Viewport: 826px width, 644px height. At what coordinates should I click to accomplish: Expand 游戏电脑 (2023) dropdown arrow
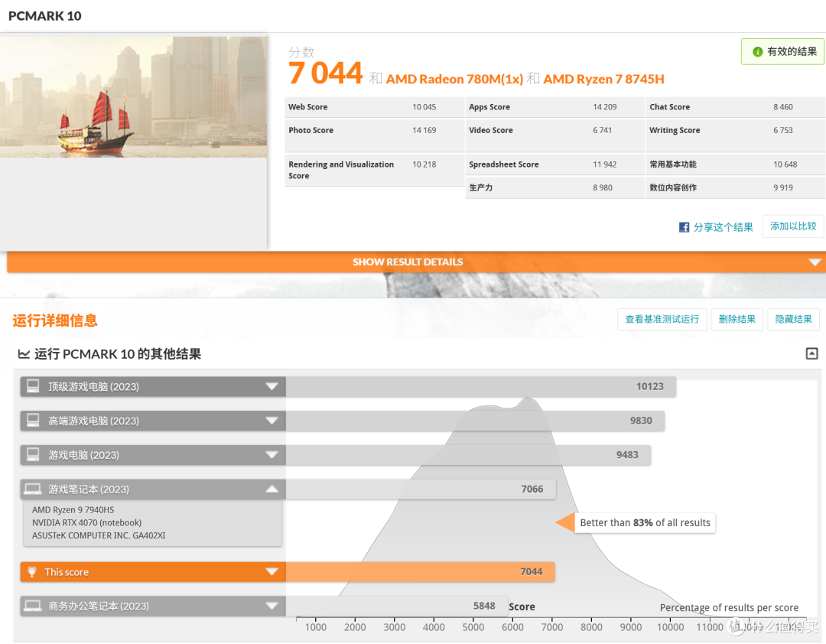point(272,455)
